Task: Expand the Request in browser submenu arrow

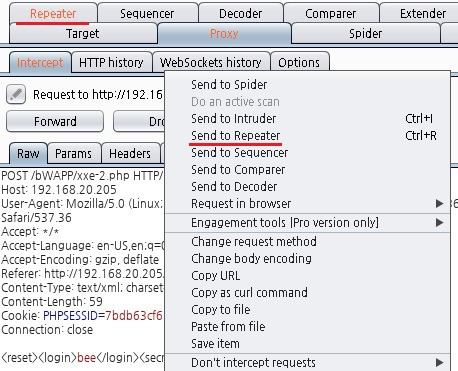Action: click(440, 204)
